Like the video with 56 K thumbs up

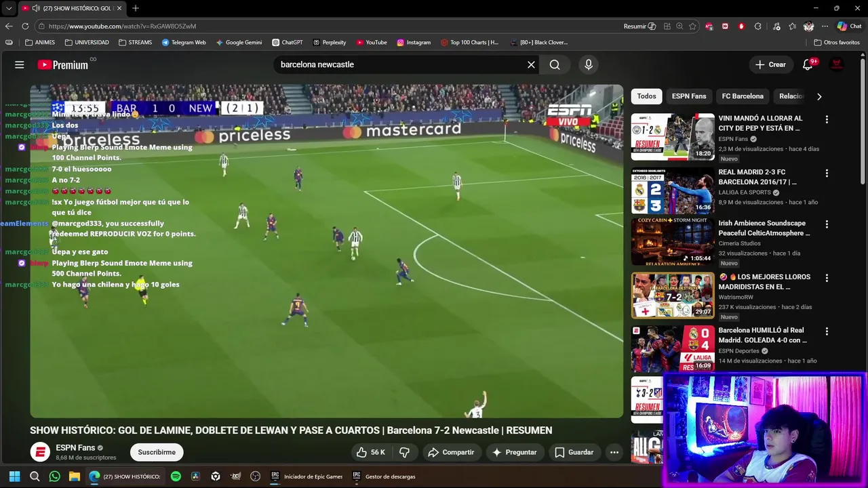(x=370, y=452)
